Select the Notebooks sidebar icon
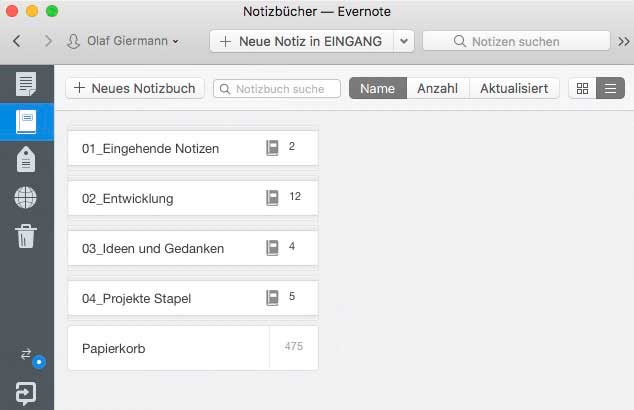 [x=26, y=121]
